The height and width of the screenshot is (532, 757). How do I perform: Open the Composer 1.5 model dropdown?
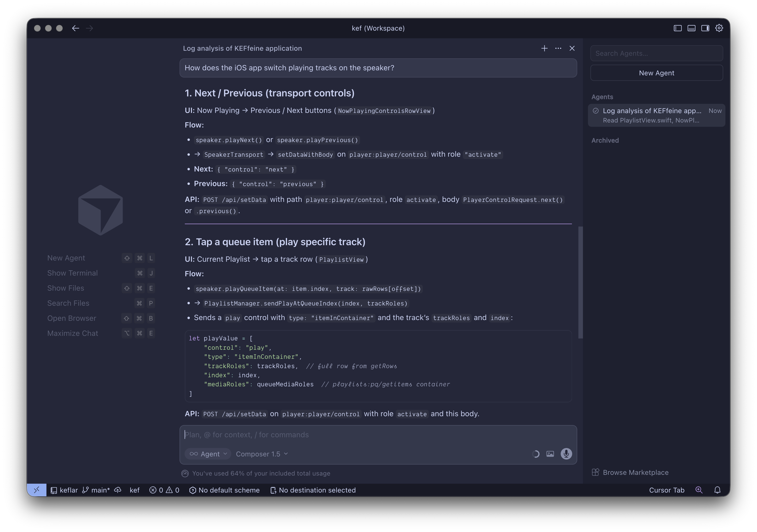[x=262, y=454]
